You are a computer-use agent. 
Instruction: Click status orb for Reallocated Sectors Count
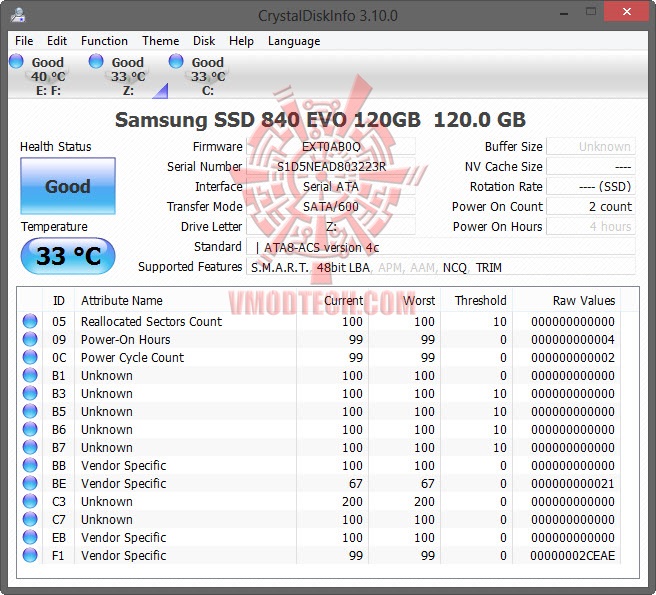coord(30,321)
